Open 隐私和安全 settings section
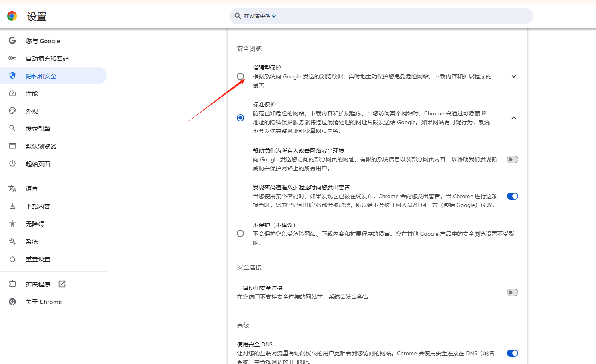 pos(54,76)
